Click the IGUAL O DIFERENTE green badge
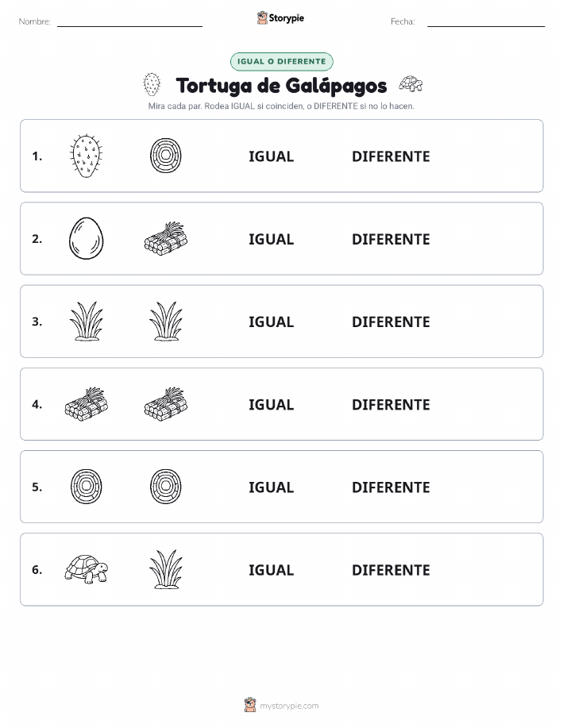This screenshot has width=563, height=728. [281, 61]
